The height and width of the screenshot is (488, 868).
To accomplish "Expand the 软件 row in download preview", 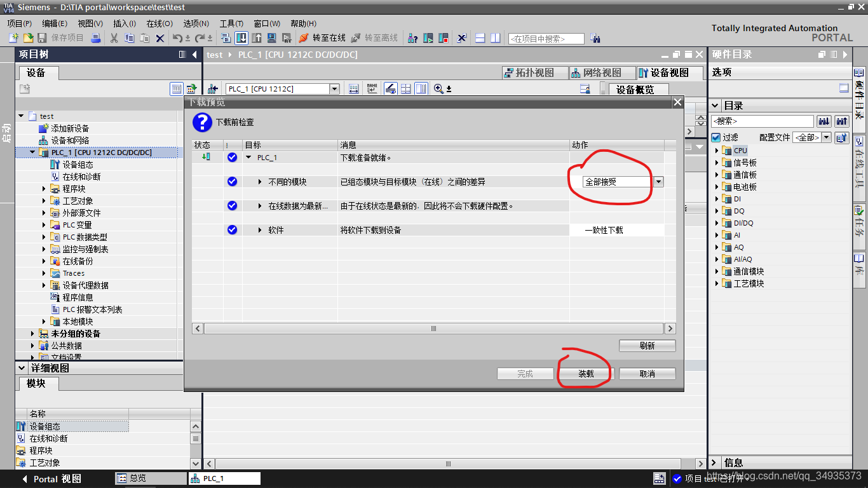I will [x=260, y=230].
